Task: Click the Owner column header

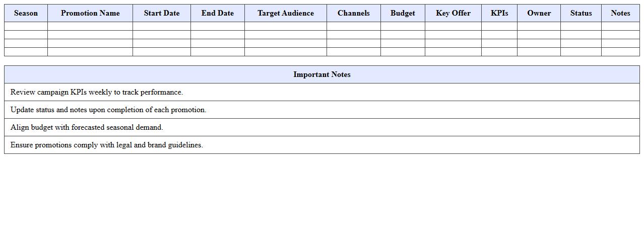Action: pyautogui.click(x=539, y=13)
